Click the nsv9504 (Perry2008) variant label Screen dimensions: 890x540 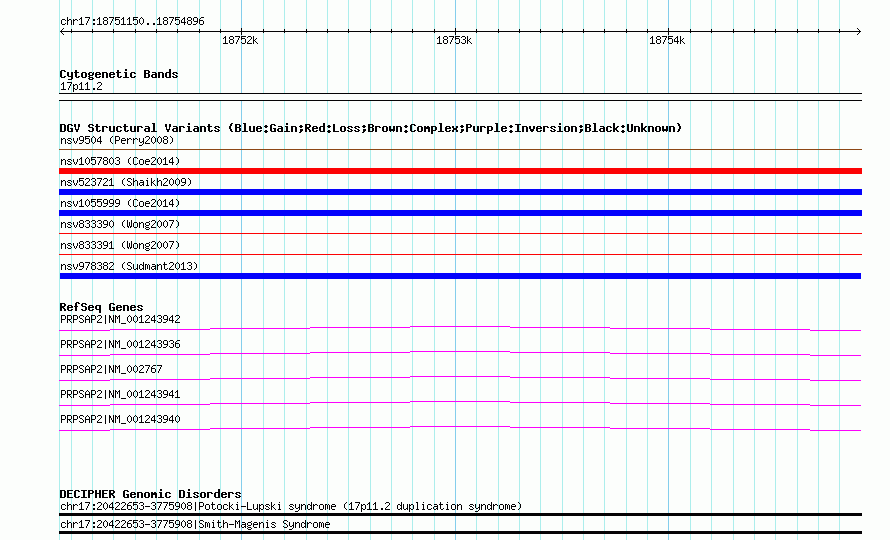click(x=117, y=140)
